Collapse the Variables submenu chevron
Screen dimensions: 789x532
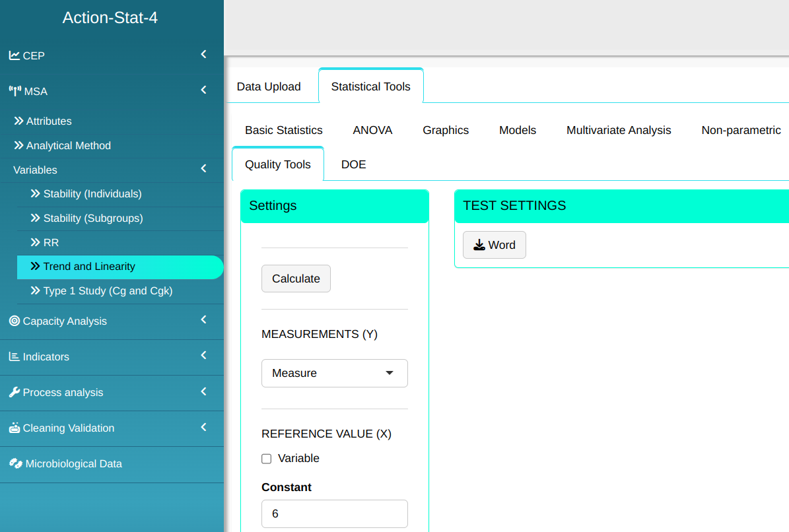tap(204, 169)
